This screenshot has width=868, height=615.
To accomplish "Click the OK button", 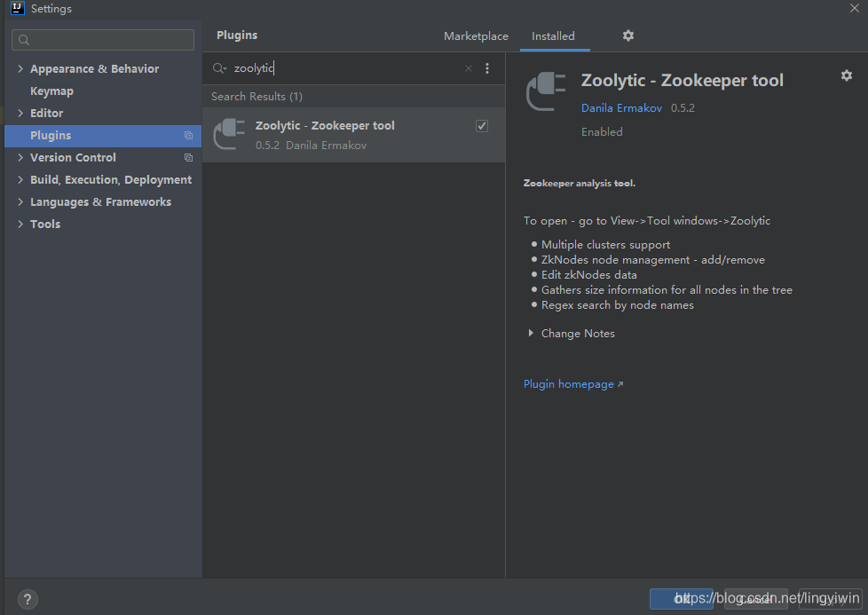I will 682,599.
